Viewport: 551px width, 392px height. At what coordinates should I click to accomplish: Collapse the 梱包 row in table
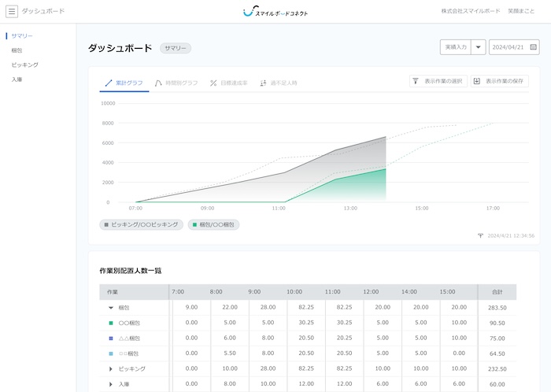(111, 308)
